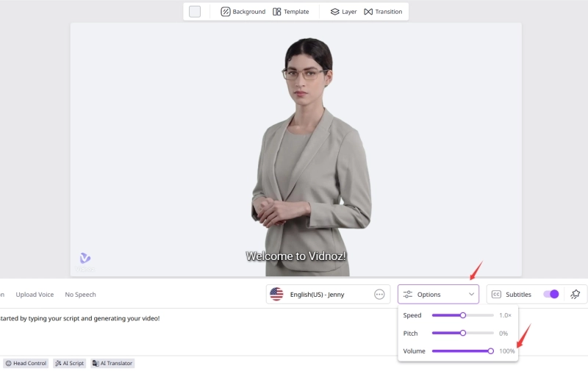This screenshot has width=588, height=374.
Task: Click the Vidnoz watermark logo on canvas
Action: coord(85,259)
